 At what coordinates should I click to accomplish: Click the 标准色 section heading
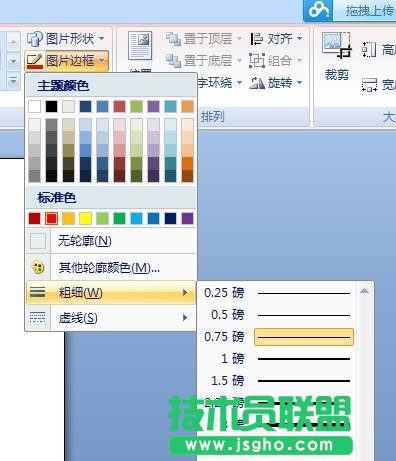click(x=57, y=198)
